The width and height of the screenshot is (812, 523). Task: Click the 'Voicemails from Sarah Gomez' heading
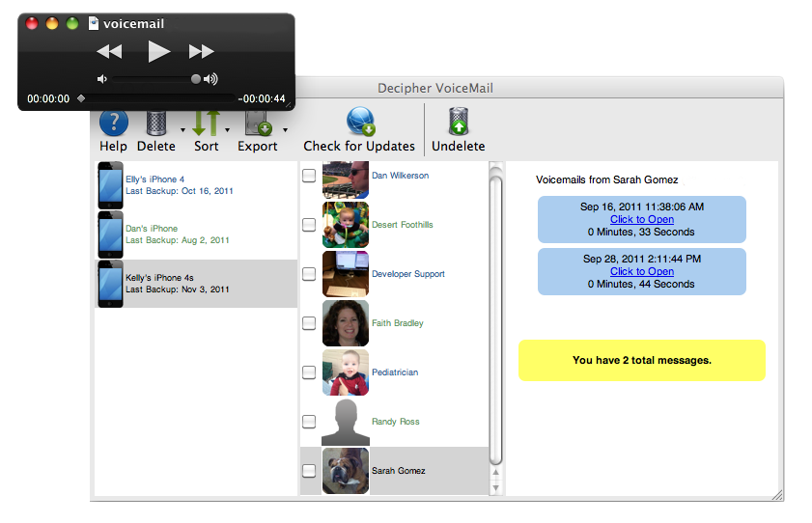click(606, 180)
